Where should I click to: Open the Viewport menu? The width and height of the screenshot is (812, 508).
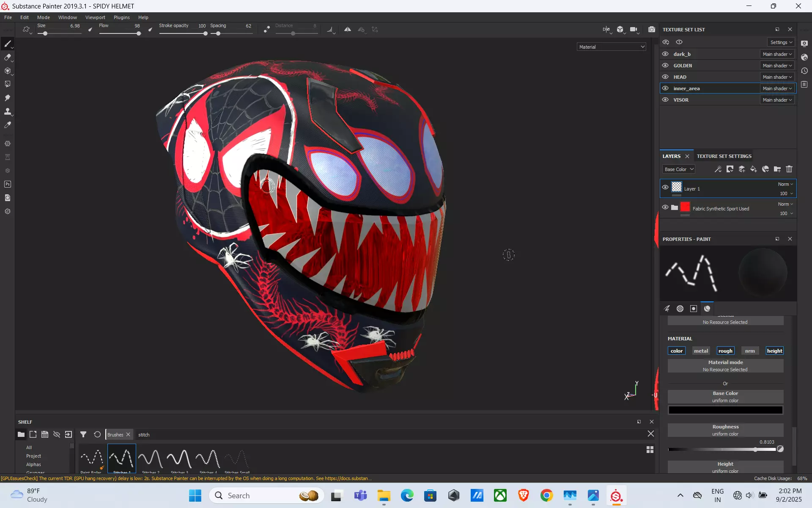coord(95,17)
